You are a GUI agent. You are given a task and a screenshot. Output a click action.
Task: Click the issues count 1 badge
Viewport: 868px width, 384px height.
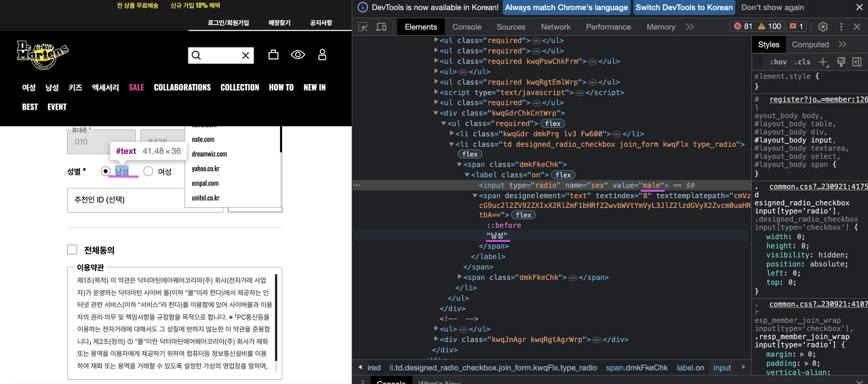[797, 26]
